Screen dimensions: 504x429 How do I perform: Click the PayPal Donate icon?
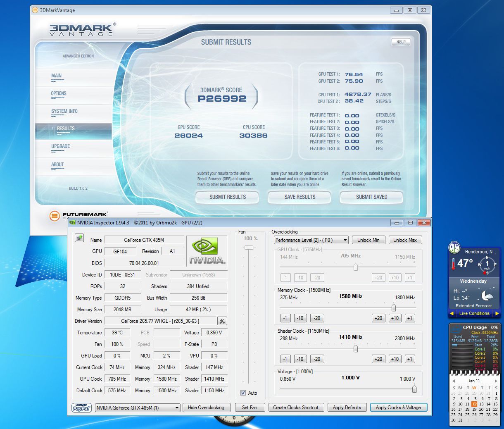81,408
